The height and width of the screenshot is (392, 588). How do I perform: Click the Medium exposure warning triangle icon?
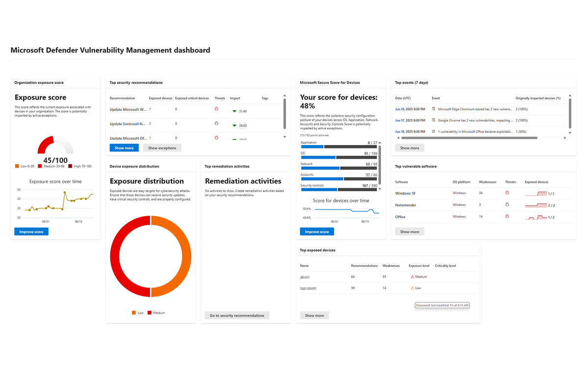[x=413, y=277]
